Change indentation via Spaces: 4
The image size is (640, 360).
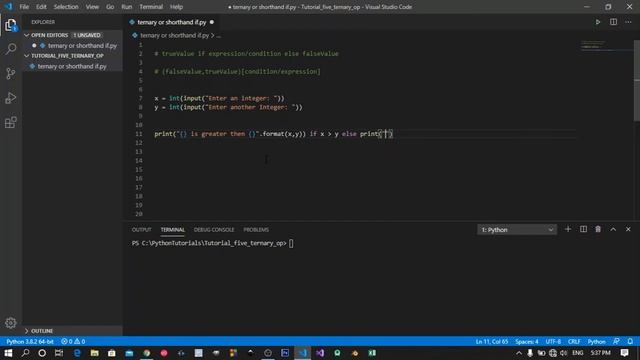527,341
